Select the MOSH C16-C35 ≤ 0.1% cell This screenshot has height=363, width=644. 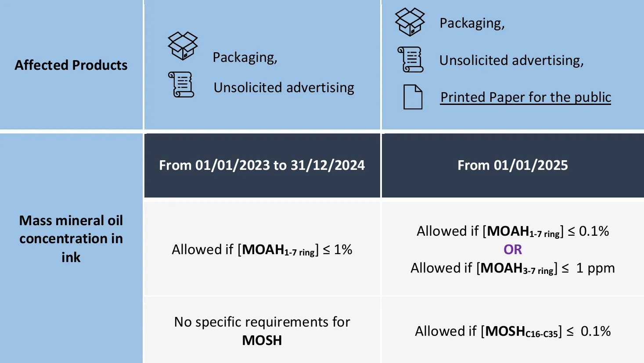pyautogui.click(x=513, y=331)
